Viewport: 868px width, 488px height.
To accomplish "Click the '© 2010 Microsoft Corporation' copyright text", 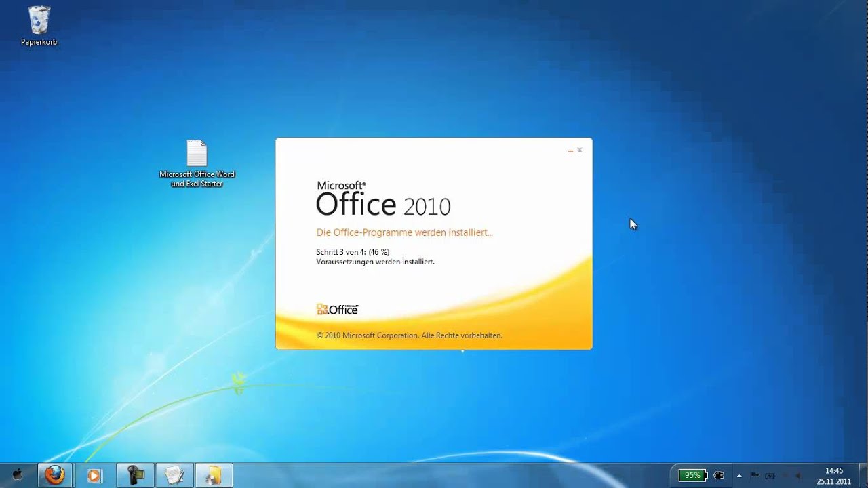I will pos(409,335).
